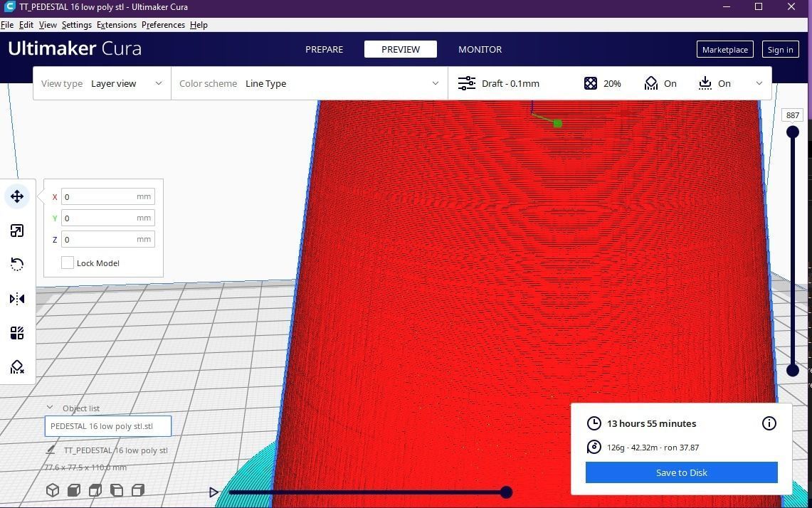Click the upper layer slider handle
Screen dimensions: 812x508
pyautogui.click(x=792, y=132)
